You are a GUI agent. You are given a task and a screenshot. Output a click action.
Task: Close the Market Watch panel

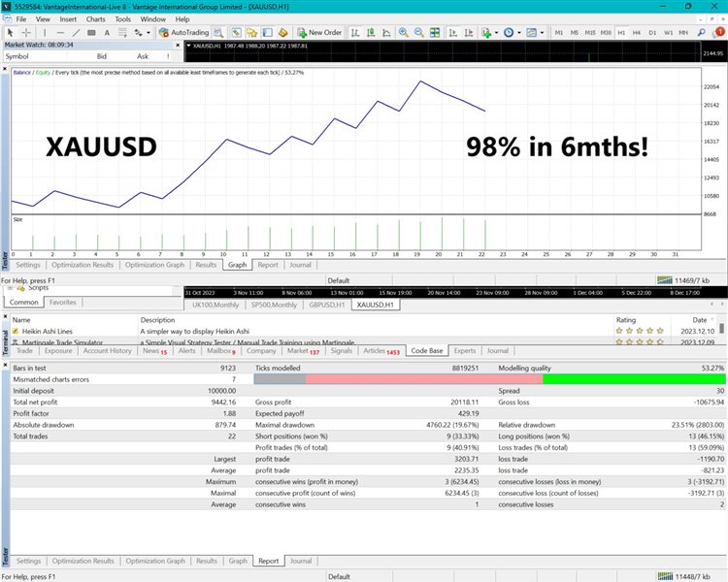178,45
